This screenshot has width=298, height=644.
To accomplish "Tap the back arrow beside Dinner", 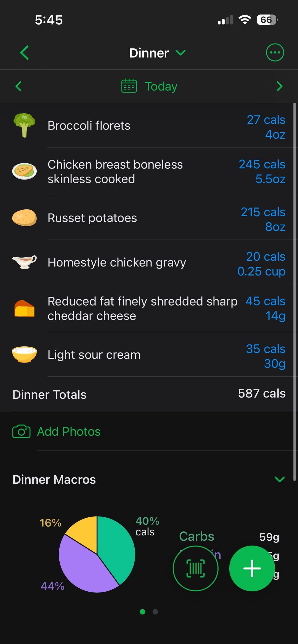I will pyautogui.click(x=24, y=53).
